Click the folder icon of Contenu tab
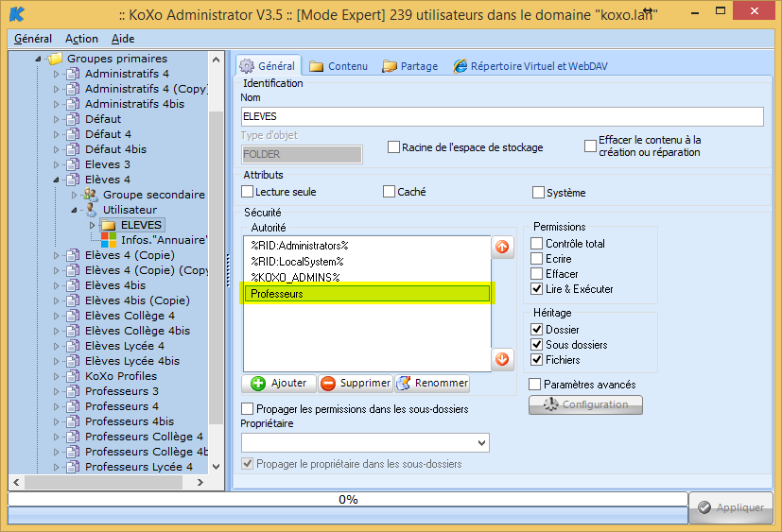Image resolution: width=782 pixels, height=532 pixels. pos(316,66)
